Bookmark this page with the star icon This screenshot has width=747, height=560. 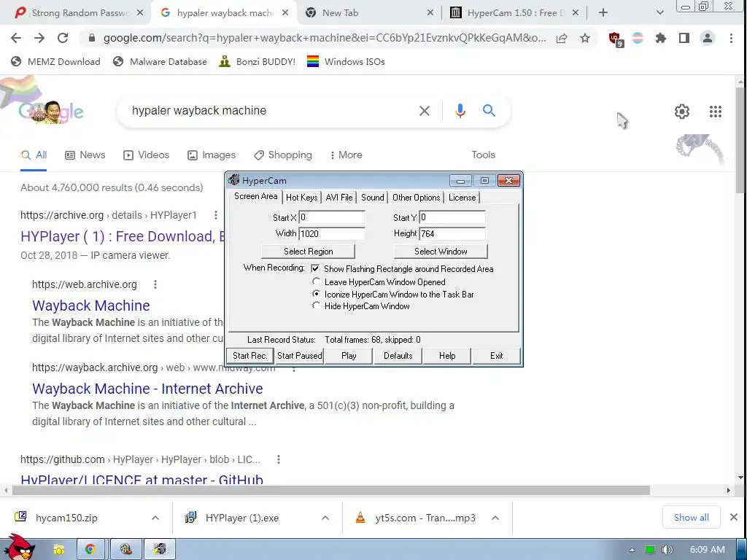tap(585, 38)
